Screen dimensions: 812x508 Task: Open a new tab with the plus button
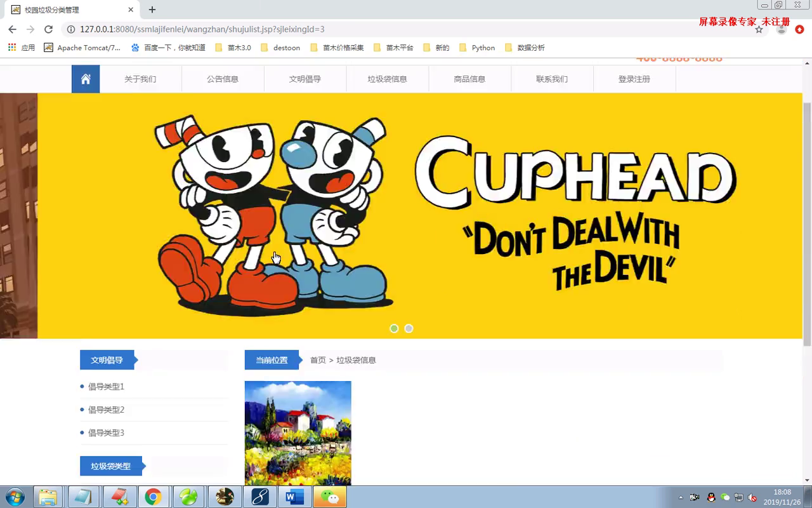tap(152, 10)
